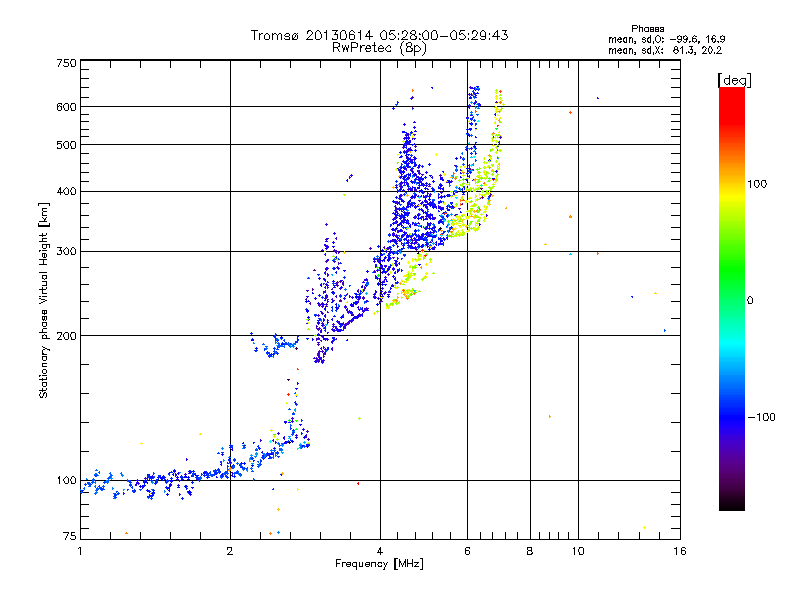Click the x-axis '16' tick label
The width and height of the screenshot is (800, 600).
680,551
